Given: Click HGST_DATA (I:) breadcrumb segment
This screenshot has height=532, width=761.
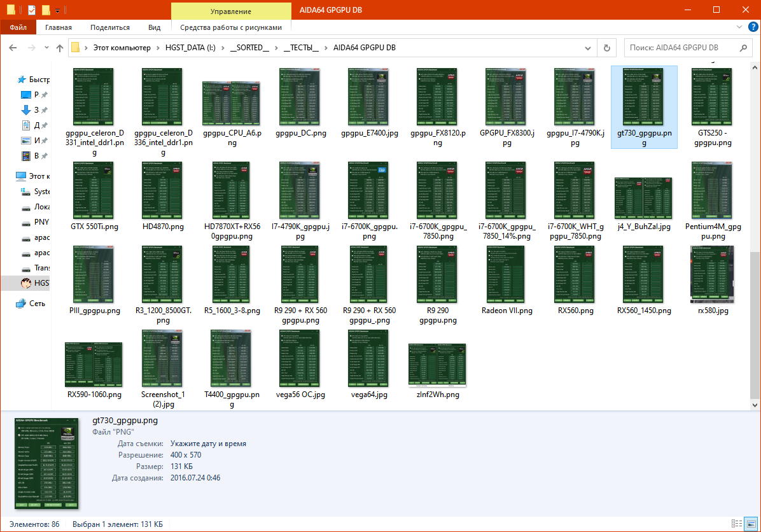Looking at the screenshot, I should click(x=190, y=48).
